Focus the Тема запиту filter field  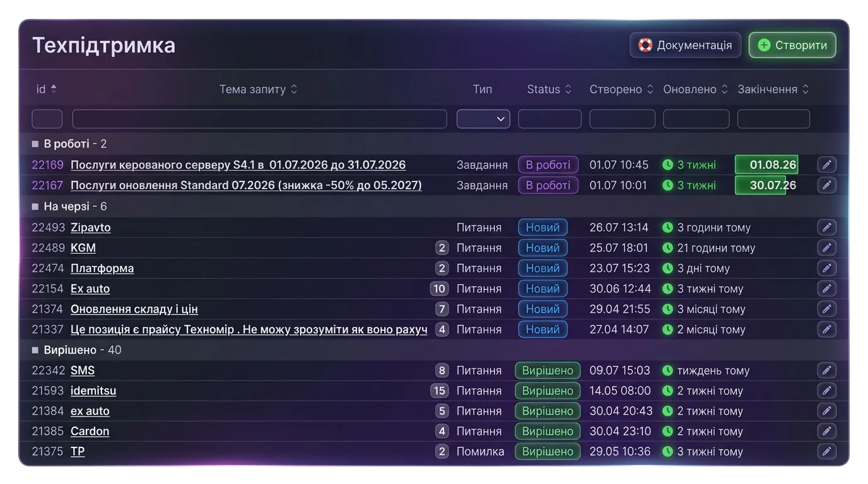[259, 118]
